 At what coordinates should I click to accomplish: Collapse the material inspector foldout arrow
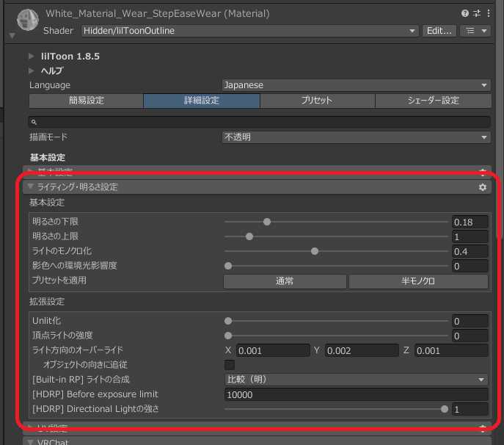pyautogui.click(x=12, y=36)
